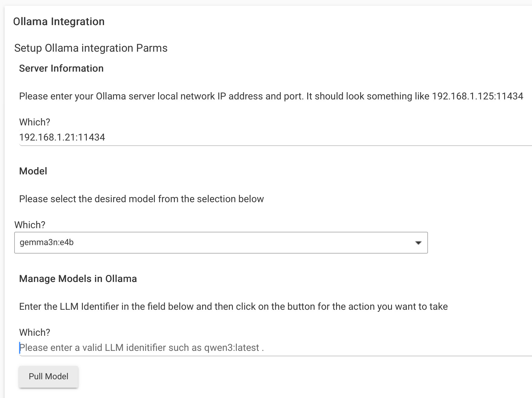Select the Manage Models in Ollama heading
Image resolution: width=532 pixels, height=398 pixels.
[x=78, y=279]
